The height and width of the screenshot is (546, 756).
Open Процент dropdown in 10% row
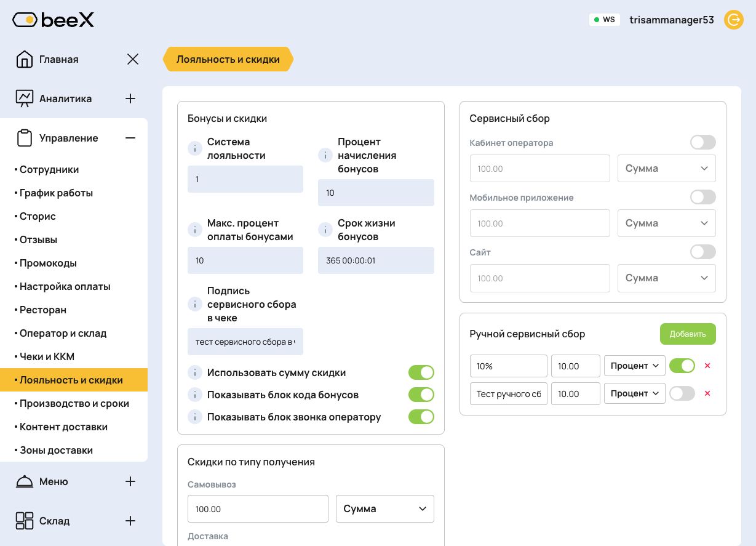[x=635, y=366]
